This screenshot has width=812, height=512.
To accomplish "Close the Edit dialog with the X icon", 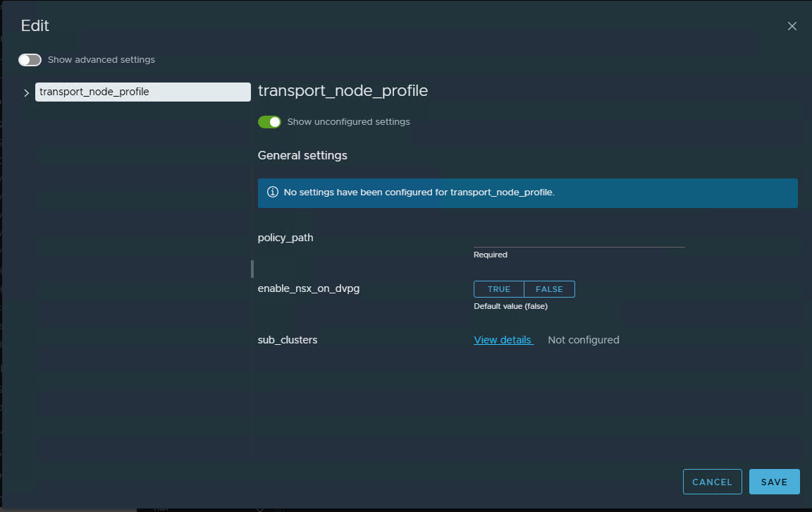I will (792, 26).
